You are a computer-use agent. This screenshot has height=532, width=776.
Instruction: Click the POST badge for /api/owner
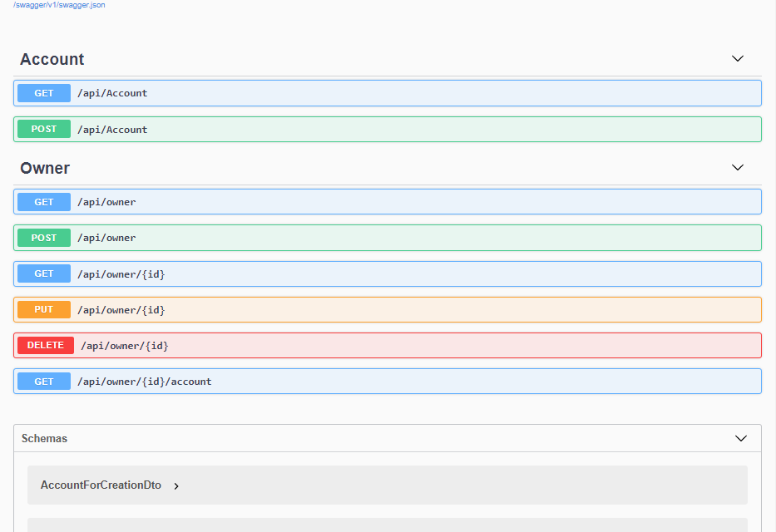44,238
